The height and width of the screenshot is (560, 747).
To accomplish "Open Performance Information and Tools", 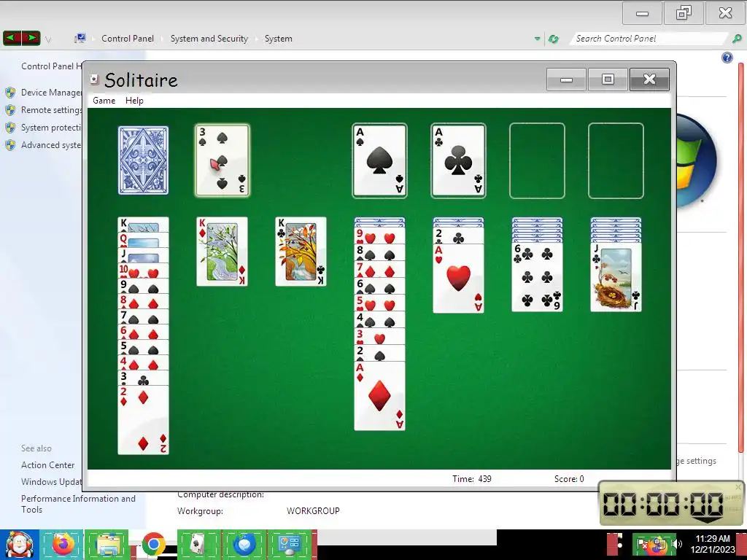I will (x=78, y=504).
